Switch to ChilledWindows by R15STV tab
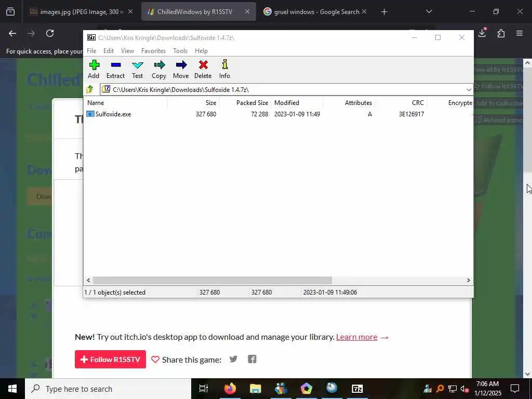532x399 pixels. click(198, 12)
